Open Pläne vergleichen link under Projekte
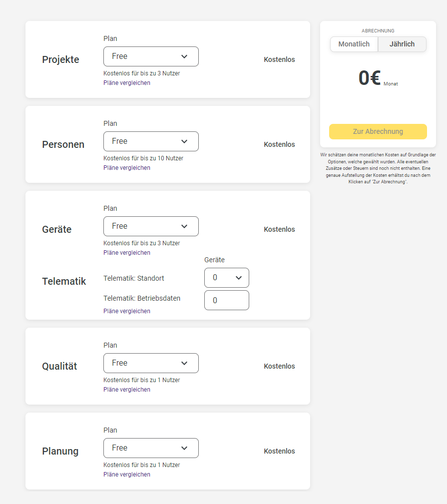This screenshot has width=447, height=504. click(127, 83)
